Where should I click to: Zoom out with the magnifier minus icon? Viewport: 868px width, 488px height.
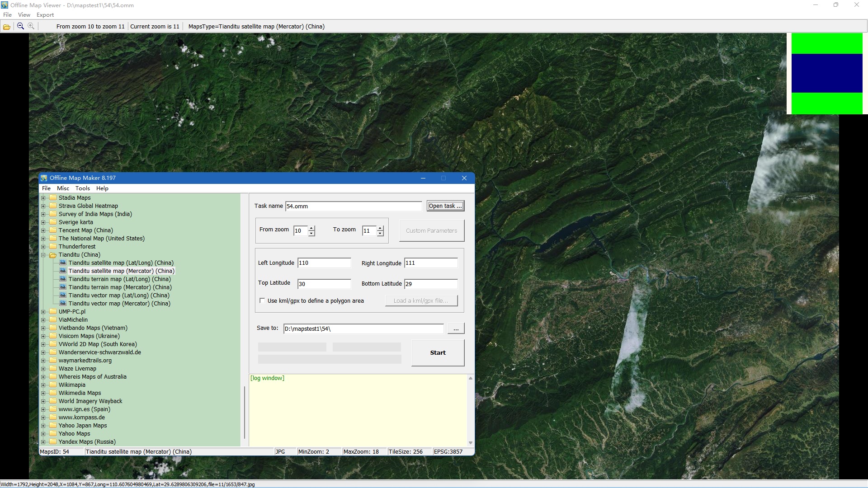click(x=20, y=26)
